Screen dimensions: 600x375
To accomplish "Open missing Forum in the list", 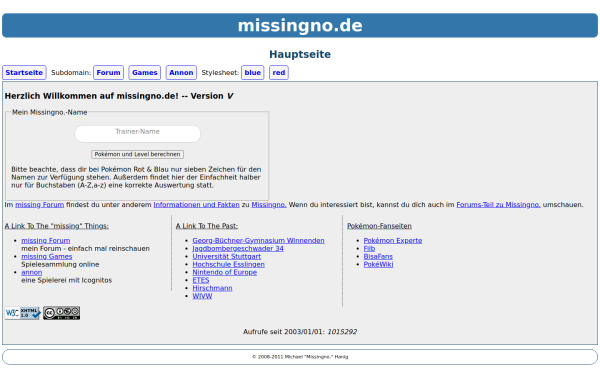I will pyautogui.click(x=46, y=241).
